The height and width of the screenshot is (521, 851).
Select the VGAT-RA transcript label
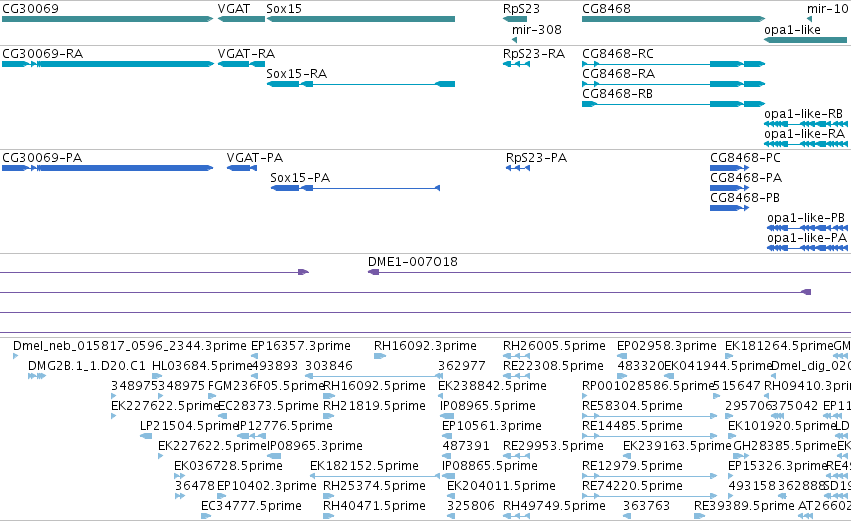click(246, 54)
